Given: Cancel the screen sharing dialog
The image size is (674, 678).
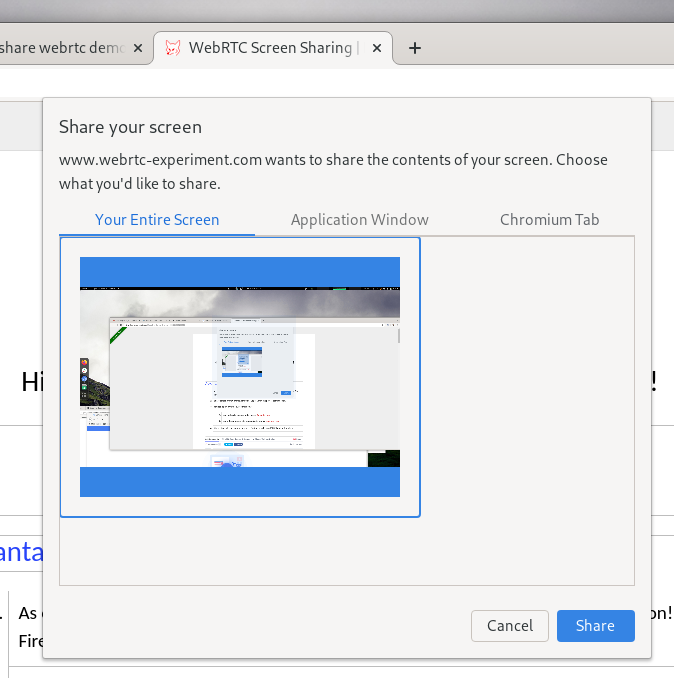Looking at the screenshot, I should [x=510, y=626].
